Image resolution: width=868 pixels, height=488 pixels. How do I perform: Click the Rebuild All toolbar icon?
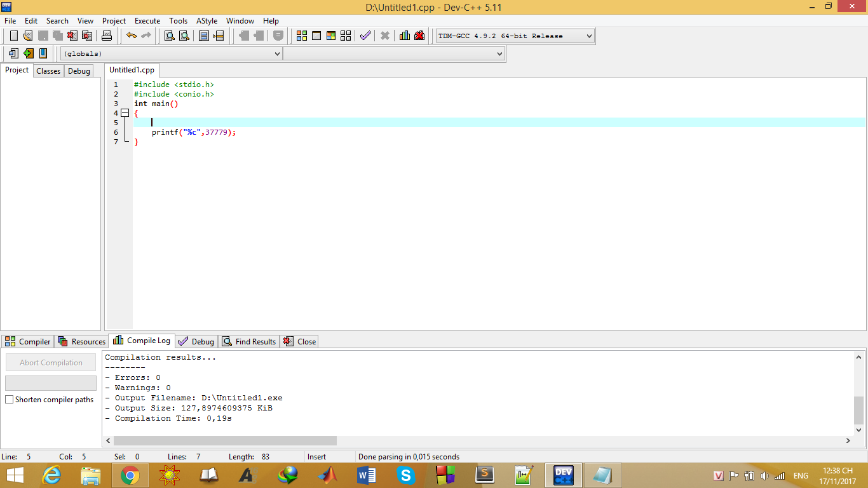pos(346,36)
